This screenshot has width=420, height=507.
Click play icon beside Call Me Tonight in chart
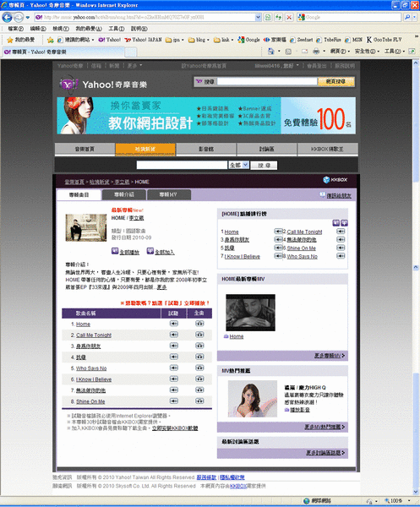341,232
